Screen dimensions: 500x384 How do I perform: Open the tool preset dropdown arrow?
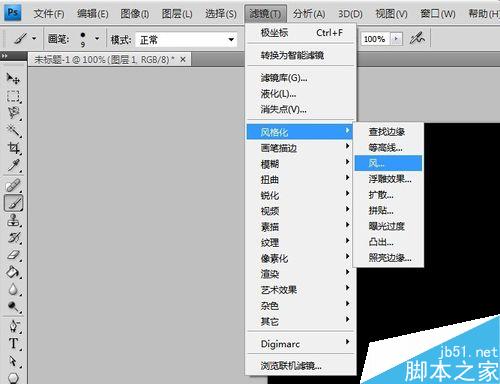[34, 39]
